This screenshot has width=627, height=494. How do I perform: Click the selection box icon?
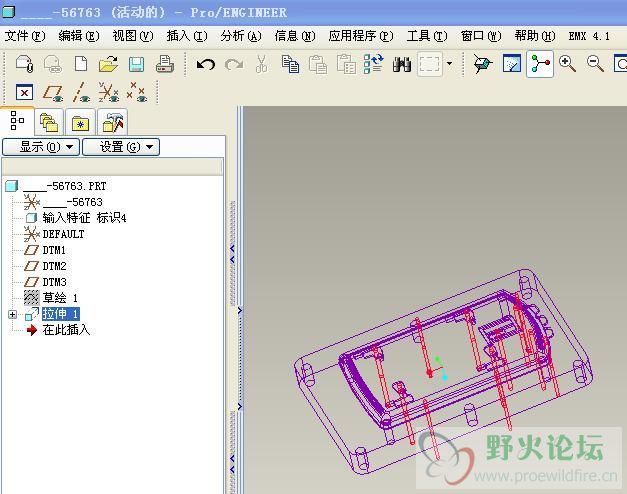tap(430, 64)
